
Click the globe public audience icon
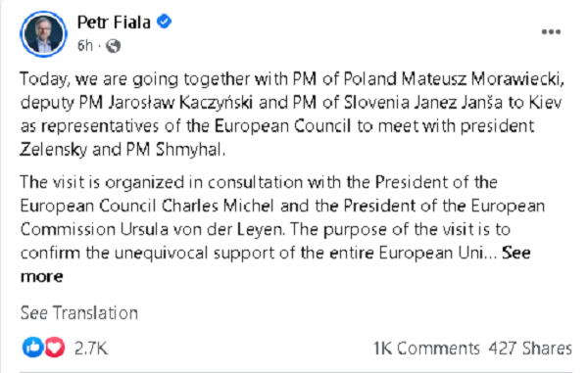[114, 46]
